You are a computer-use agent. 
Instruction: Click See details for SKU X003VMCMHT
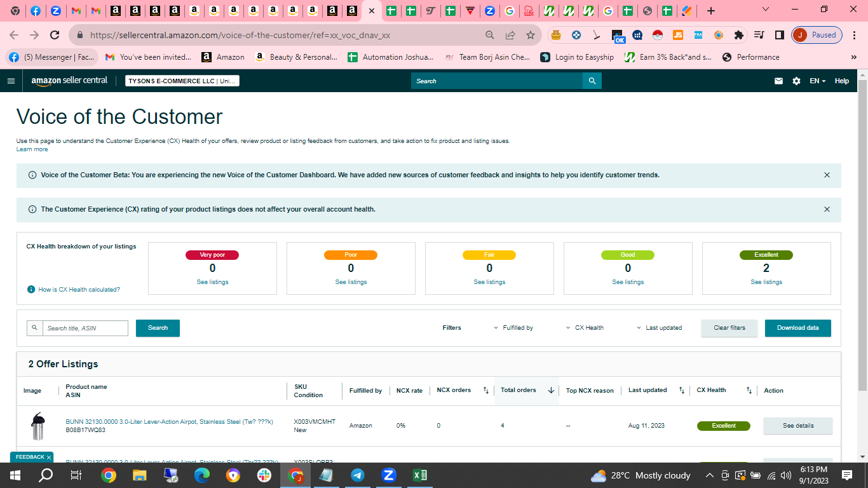797,426
